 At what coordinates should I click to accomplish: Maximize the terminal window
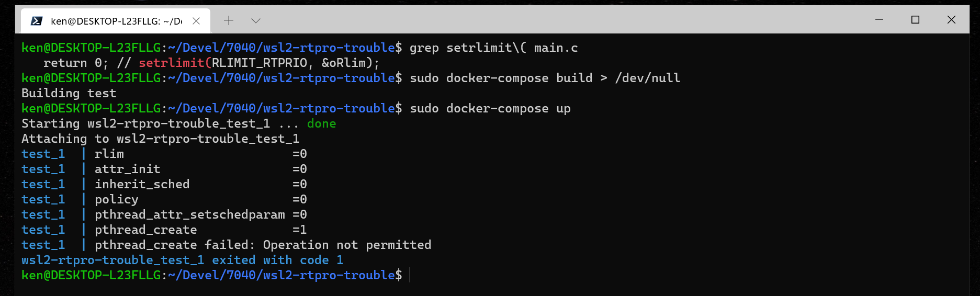click(x=915, y=19)
